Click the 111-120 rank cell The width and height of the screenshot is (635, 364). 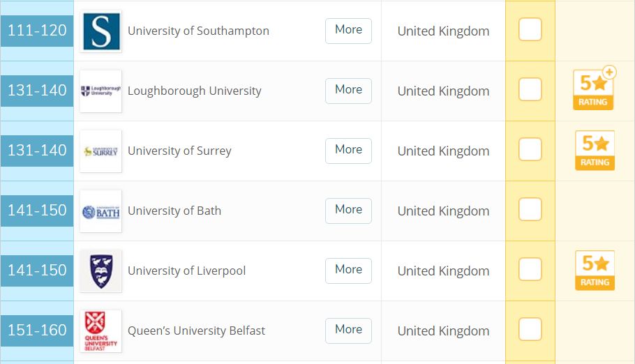(x=37, y=31)
